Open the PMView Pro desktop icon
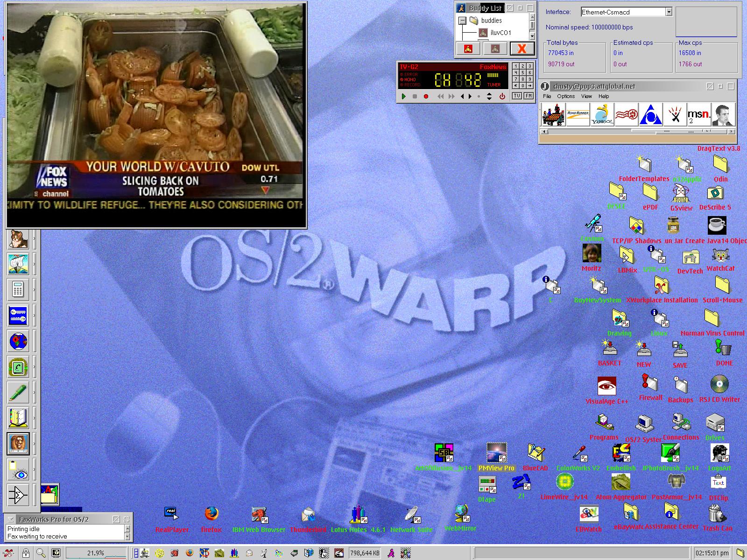 (496, 453)
